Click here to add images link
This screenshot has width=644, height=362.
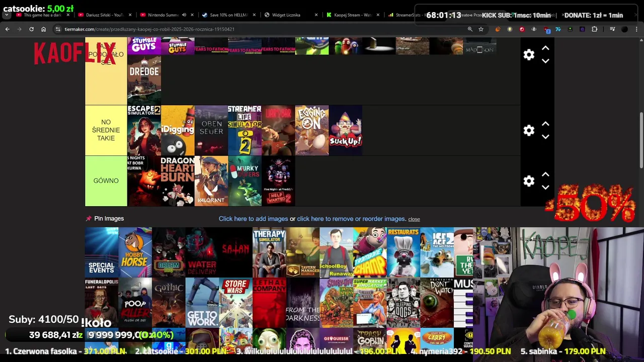pyautogui.click(x=253, y=219)
